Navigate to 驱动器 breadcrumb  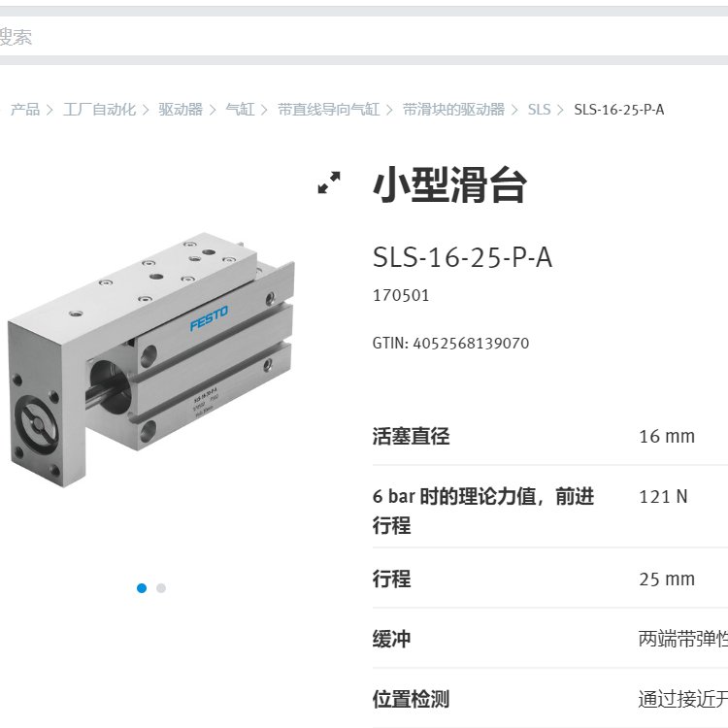[x=181, y=110]
